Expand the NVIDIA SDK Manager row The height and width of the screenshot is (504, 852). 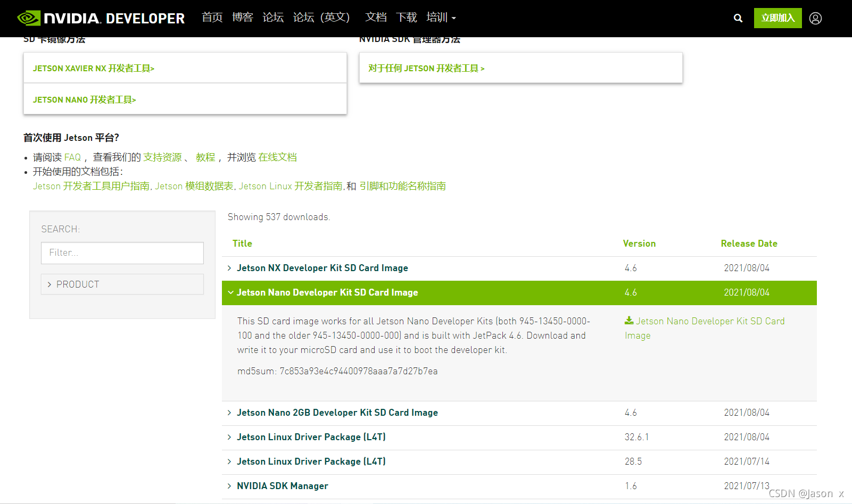pos(519,486)
